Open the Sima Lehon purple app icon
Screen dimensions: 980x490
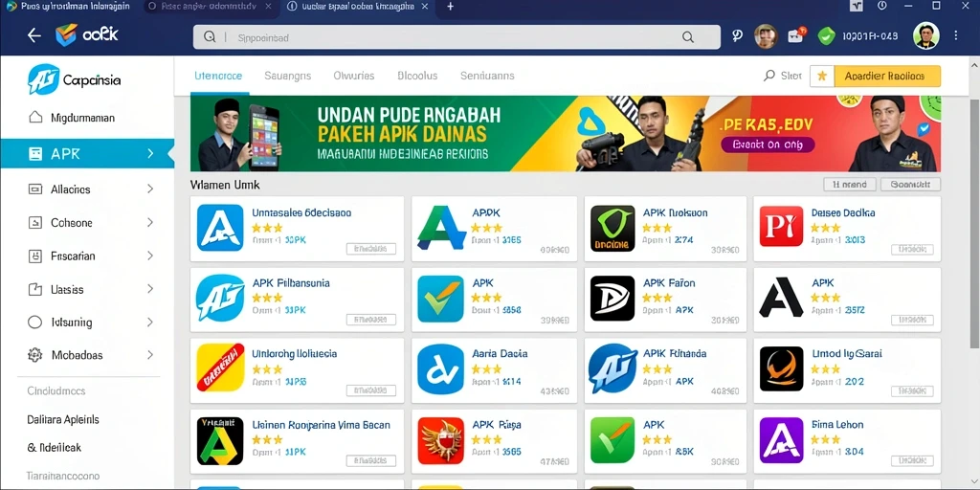(x=781, y=440)
